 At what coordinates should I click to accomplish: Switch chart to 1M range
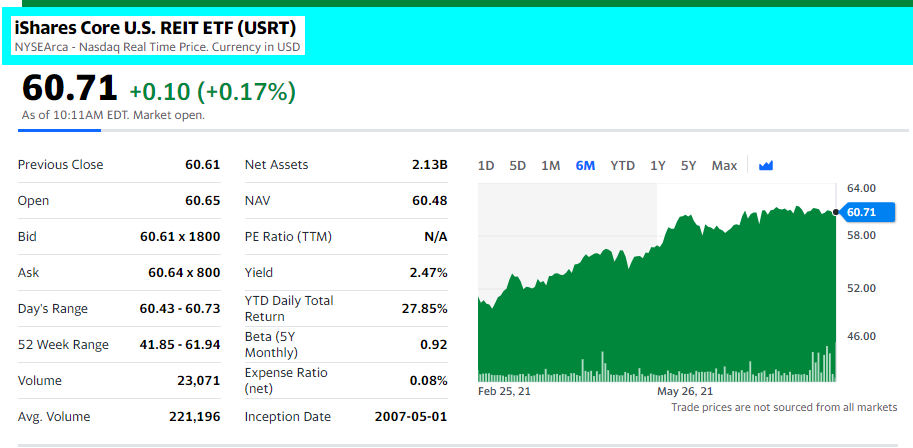[550, 165]
